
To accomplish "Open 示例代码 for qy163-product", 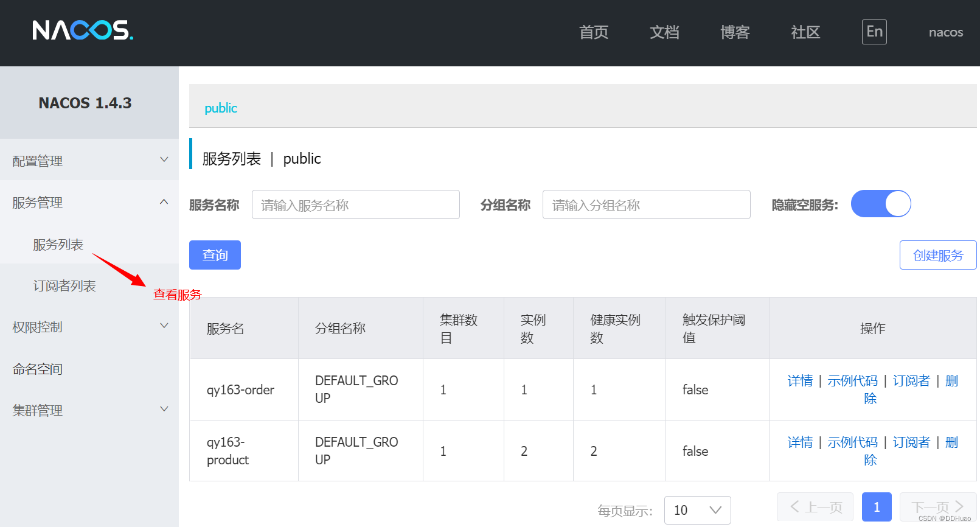I will (852, 442).
